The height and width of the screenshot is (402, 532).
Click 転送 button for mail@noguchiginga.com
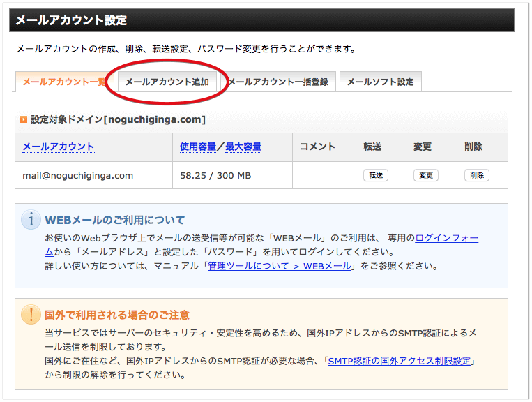(x=376, y=175)
